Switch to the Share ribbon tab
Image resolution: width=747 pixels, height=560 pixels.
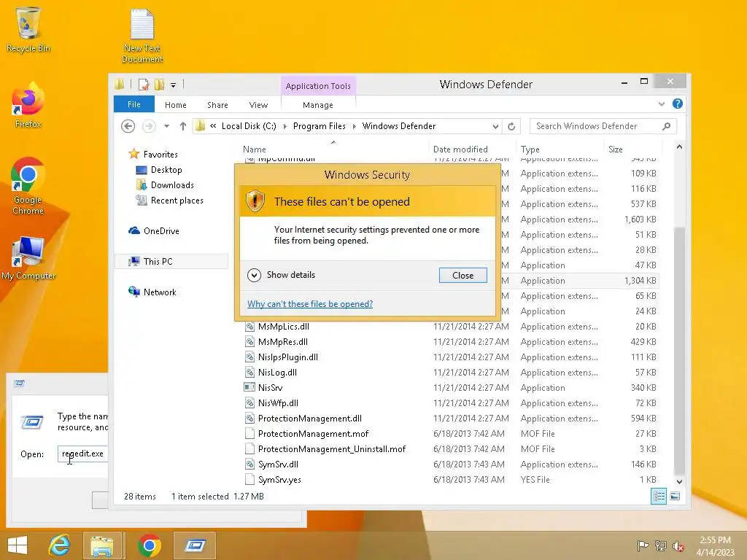coord(217,105)
